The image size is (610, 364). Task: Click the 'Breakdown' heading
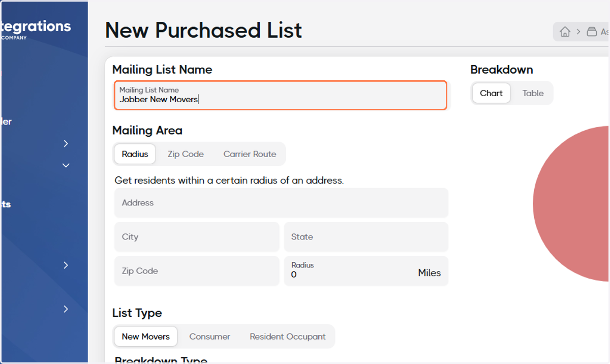(x=502, y=70)
